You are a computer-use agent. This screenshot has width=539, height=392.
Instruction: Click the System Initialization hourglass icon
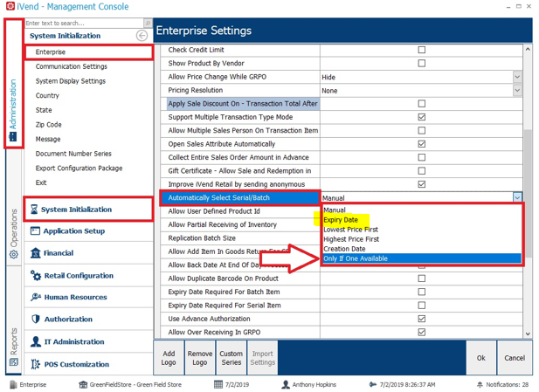tap(34, 210)
